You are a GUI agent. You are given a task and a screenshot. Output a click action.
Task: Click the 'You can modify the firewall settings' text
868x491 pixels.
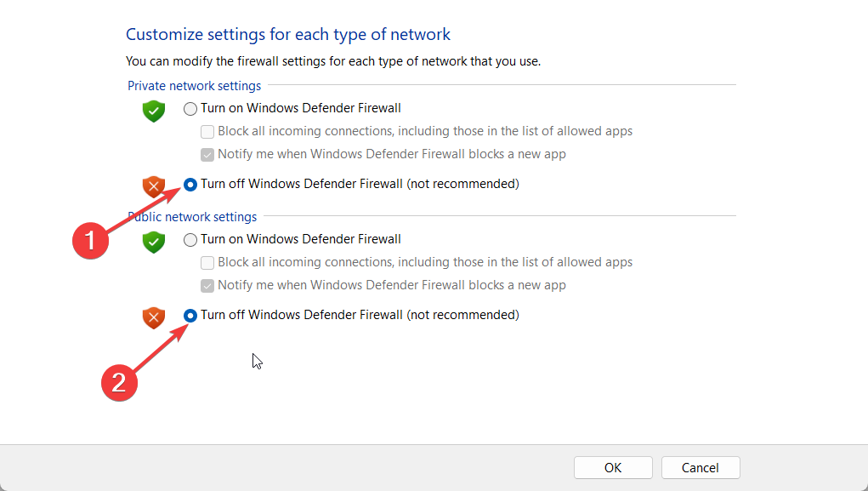click(333, 61)
